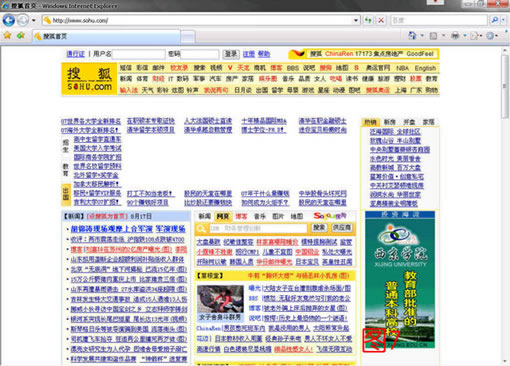Open a new blank browser tab
Image resolution: width=510 pixels, height=366 pixels.
[x=188, y=36]
